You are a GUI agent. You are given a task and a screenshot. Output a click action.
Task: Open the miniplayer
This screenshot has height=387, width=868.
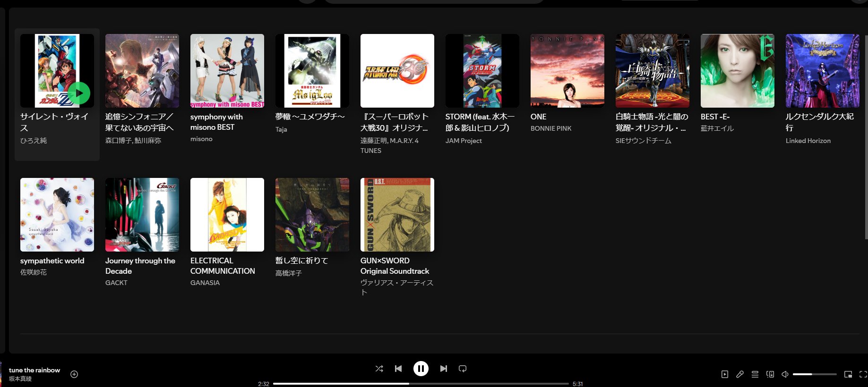click(848, 374)
